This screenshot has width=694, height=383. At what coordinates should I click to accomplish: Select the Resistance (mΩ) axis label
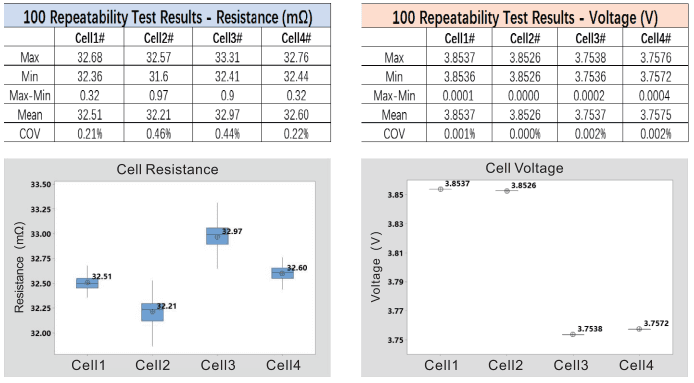pyautogui.click(x=19, y=267)
